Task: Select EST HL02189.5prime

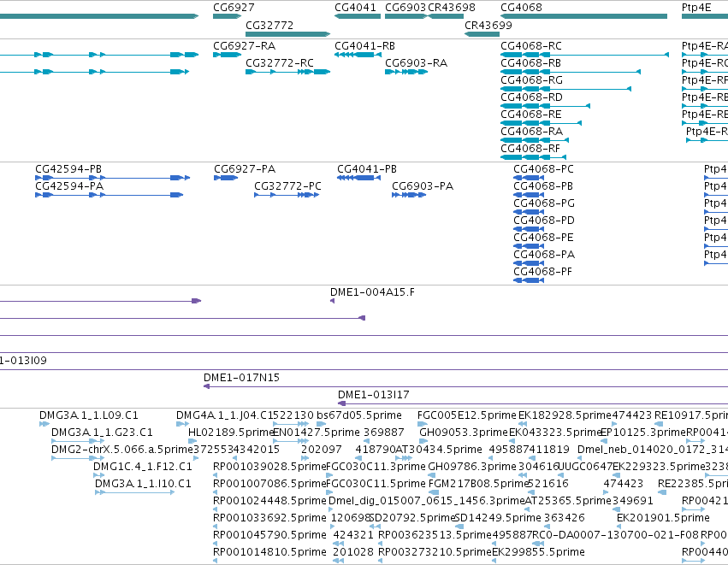Action: [191, 441]
